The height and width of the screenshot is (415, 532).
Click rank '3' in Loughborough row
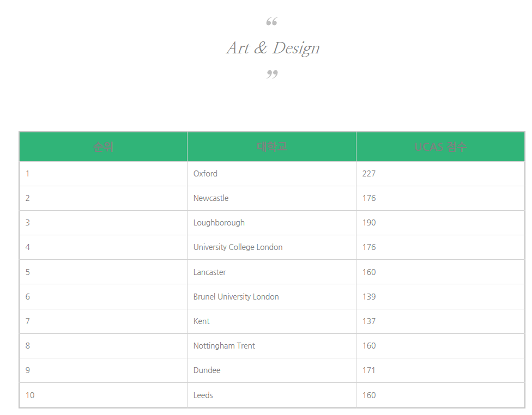(27, 223)
